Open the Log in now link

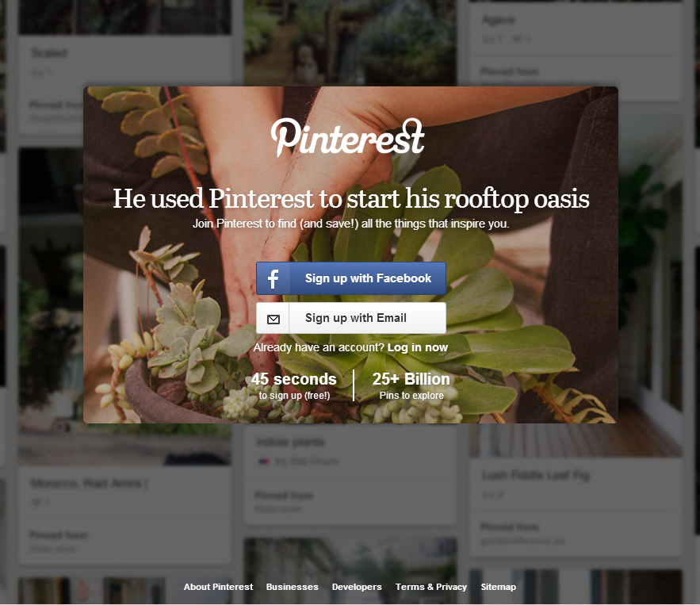[418, 347]
